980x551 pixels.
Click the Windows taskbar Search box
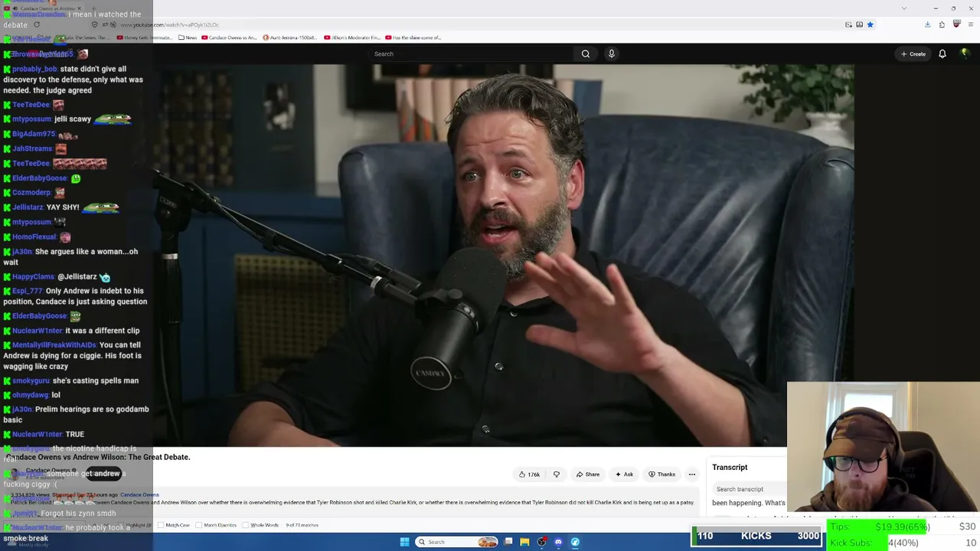(456, 542)
